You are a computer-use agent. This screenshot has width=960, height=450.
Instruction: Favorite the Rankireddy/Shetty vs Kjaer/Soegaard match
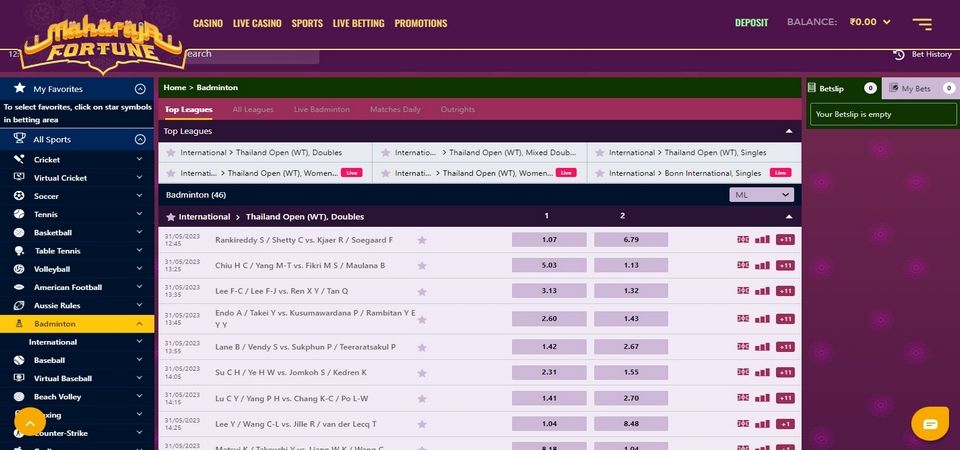pos(422,240)
